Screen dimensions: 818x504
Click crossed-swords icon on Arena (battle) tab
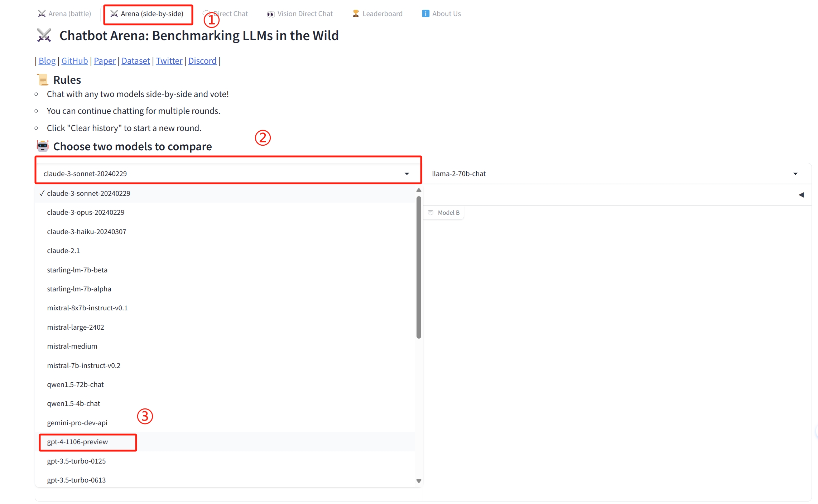42,14
